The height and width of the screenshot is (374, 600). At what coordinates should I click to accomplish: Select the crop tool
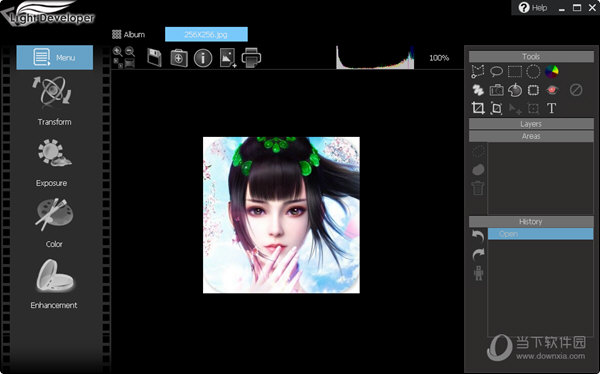coord(478,108)
